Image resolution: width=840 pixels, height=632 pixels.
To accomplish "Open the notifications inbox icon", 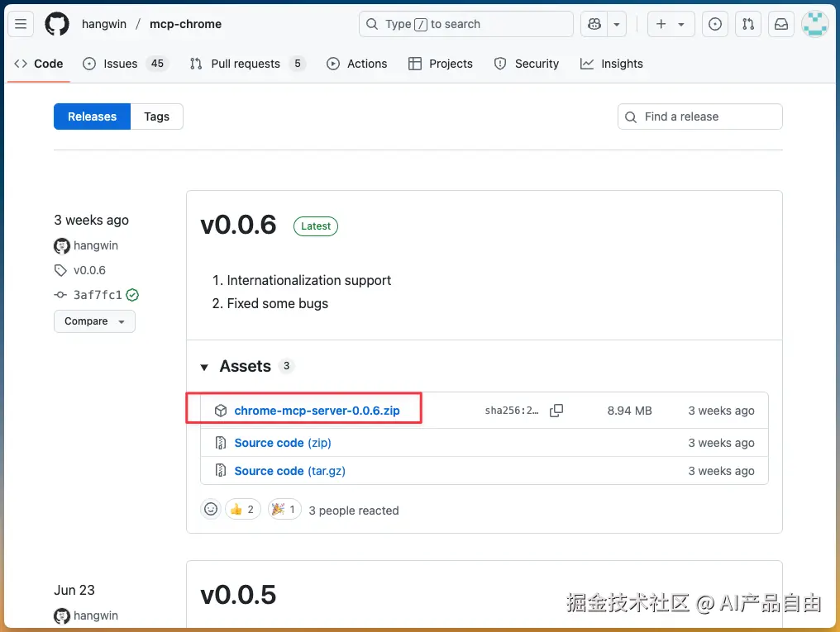I will [781, 24].
